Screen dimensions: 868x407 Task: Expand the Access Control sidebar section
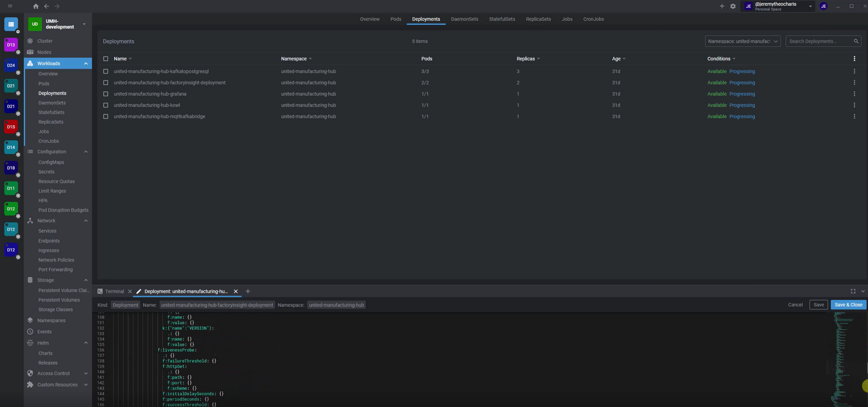tap(85, 374)
